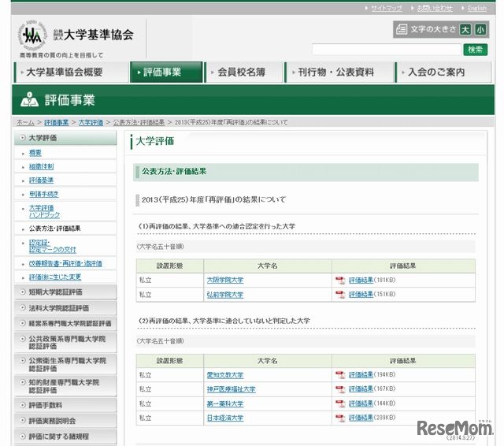504x446 pixels.
Task: Open 評価事業 menu tab
Action: tap(166, 72)
